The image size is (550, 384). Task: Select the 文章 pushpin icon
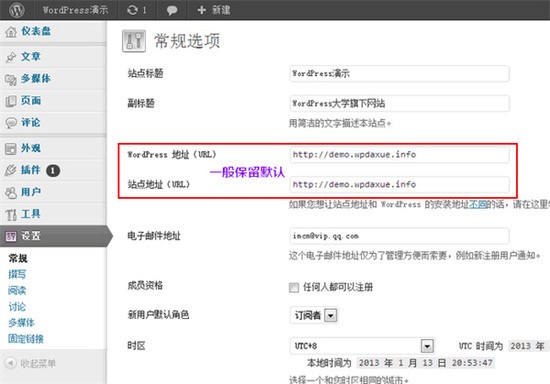pyautogui.click(x=11, y=57)
